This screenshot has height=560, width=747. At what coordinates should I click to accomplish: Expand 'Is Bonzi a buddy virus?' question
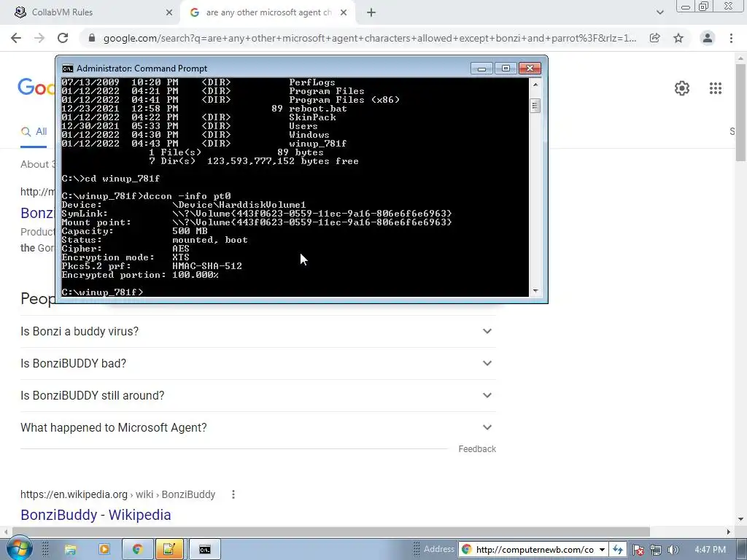(258, 331)
